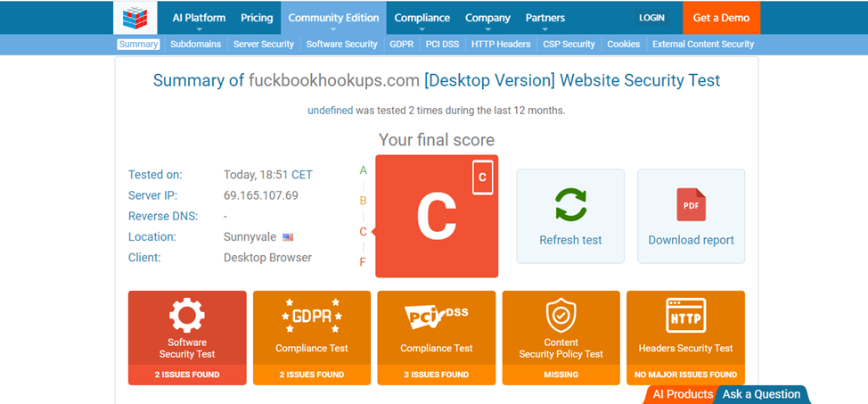The image size is (868, 404).
Task: Click the HTTP window icon on Headers tile
Action: tap(685, 316)
